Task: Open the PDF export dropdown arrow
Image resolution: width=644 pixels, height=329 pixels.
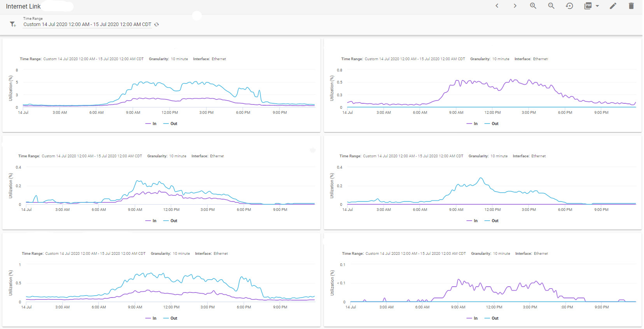Action: click(x=597, y=6)
